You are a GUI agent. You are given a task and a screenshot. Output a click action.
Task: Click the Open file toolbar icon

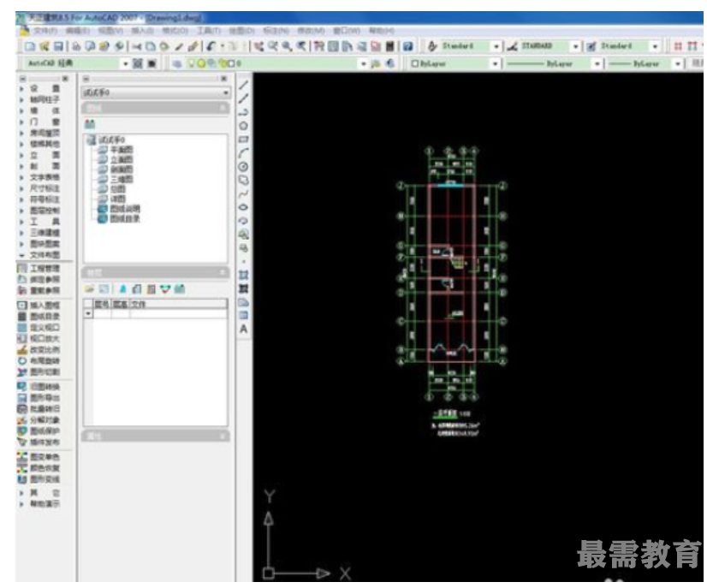(45, 46)
